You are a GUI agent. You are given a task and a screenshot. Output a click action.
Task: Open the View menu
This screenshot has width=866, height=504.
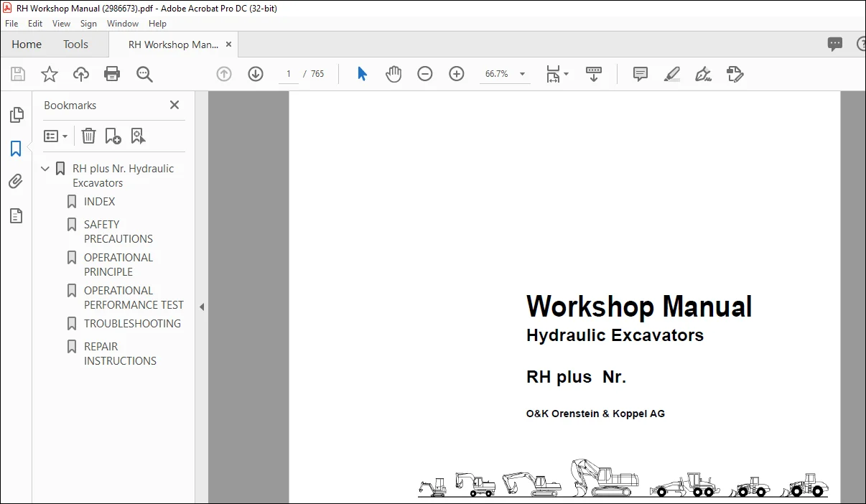pos(61,24)
